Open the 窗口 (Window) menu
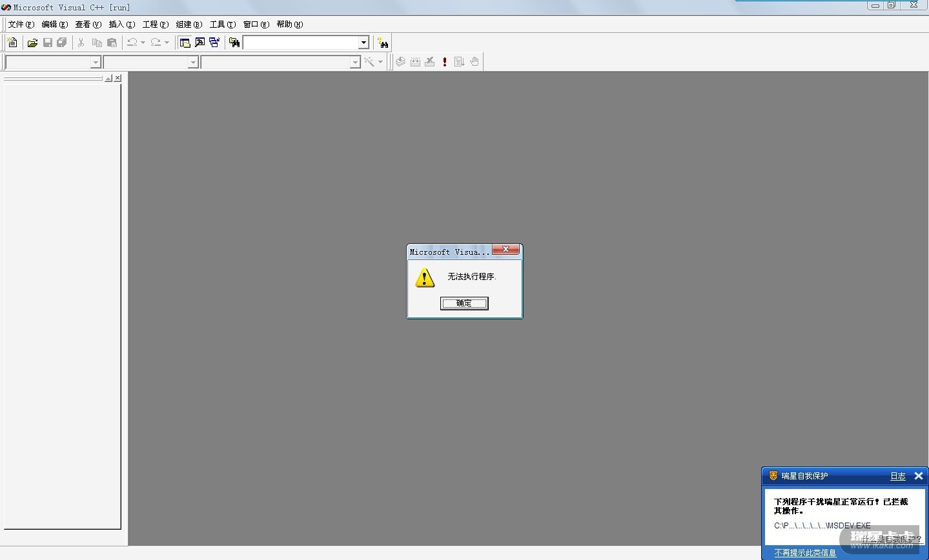Image resolution: width=929 pixels, height=560 pixels. (256, 25)
